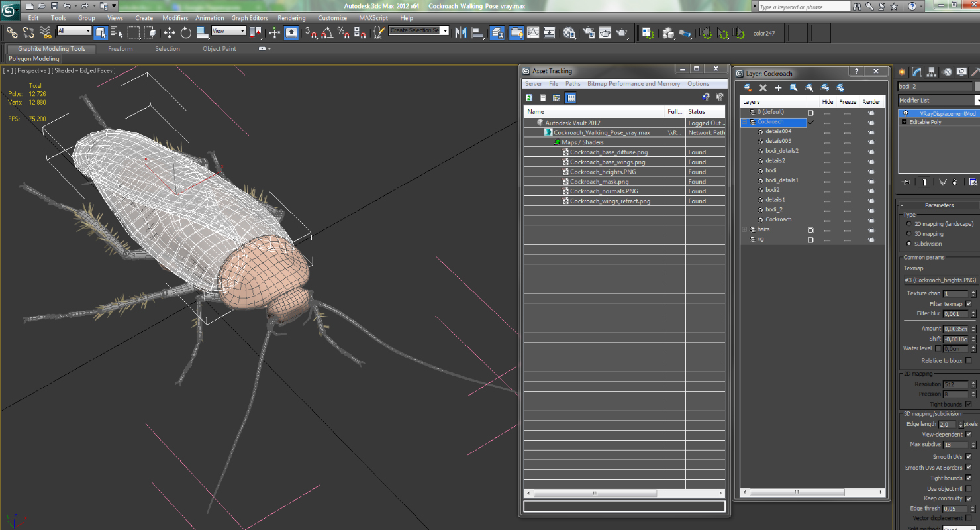Viewport: 980px width, 530px height.
Task: Toggle Keep continuity checkbox
Action: (968, 498)
